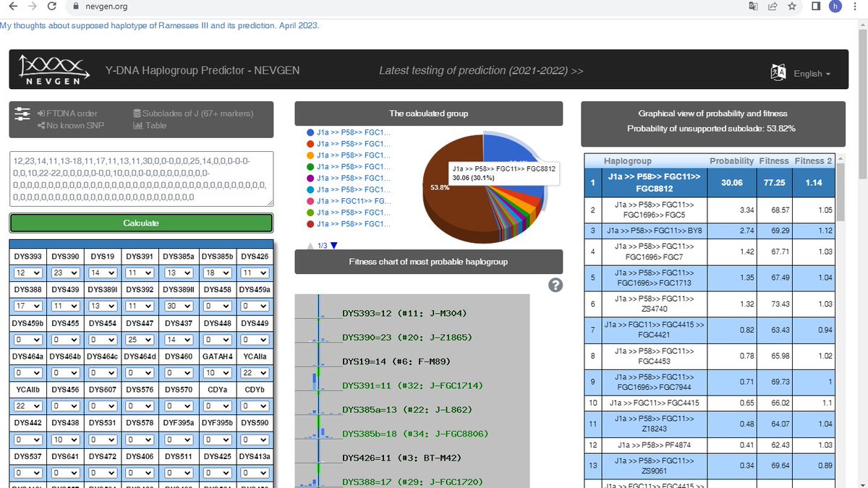Image resolution: width=868 pixels, height=488 pixels.
Task: Open the DYS438 dropdown showing 10
Action: (x=65, y=439)
